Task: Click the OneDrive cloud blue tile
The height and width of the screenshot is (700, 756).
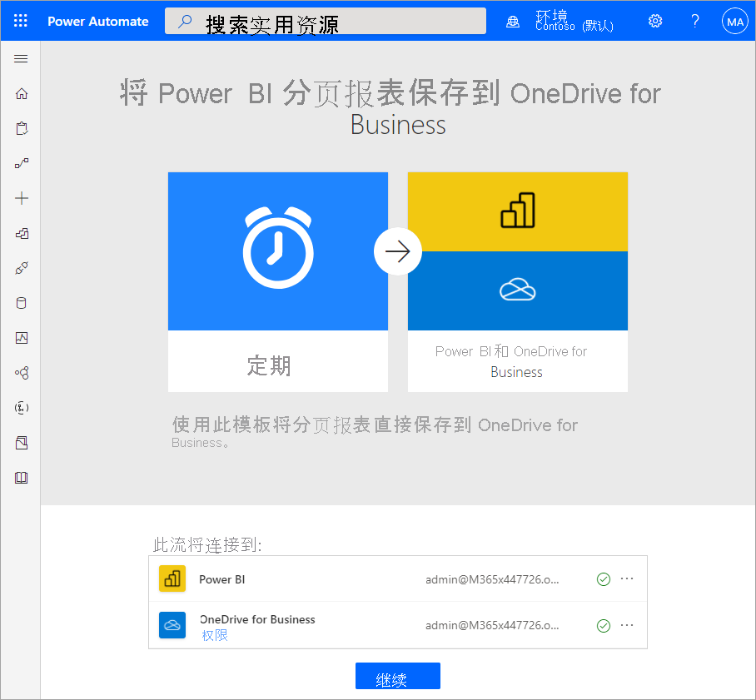Action: (517, 290)
